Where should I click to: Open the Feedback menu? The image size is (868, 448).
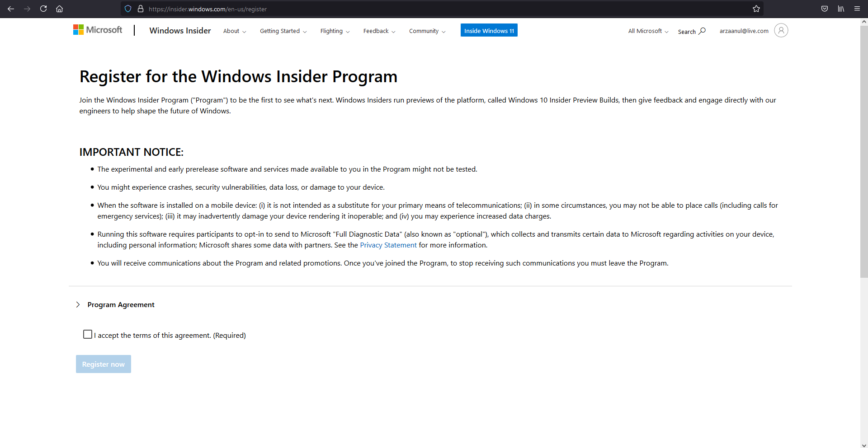click(x=379, y=31)
